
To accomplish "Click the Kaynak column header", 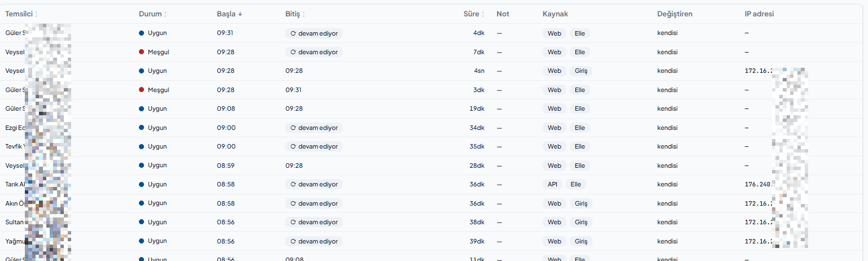I will click(x=555, y=14).
